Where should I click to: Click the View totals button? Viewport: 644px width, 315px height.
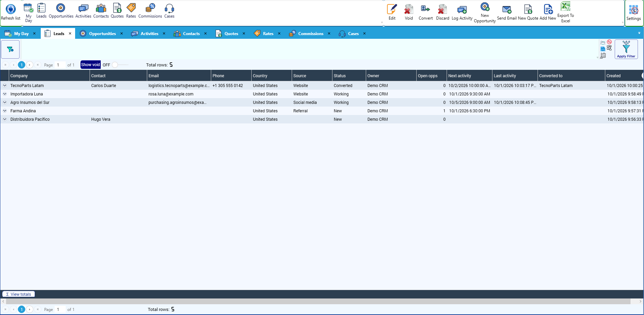[x=19, y=294]
